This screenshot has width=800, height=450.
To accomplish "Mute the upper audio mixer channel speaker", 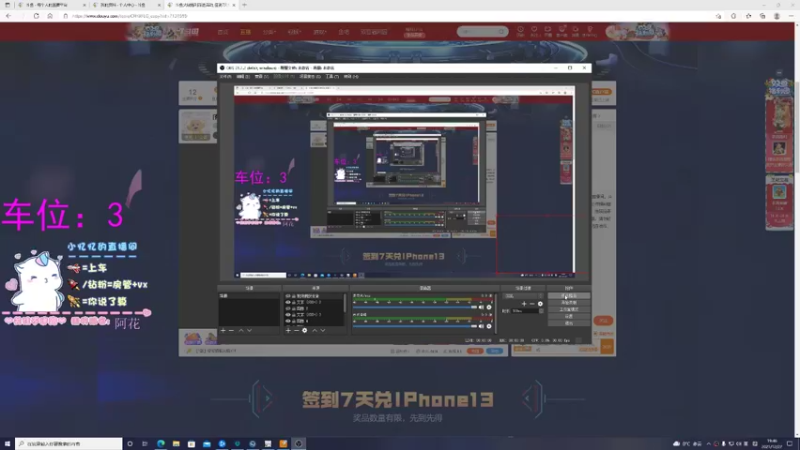I will pos(481,307).
